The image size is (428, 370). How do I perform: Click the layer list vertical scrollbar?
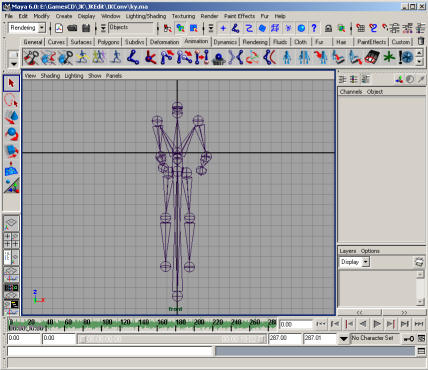pyautogui.click(x=420, y=288)
